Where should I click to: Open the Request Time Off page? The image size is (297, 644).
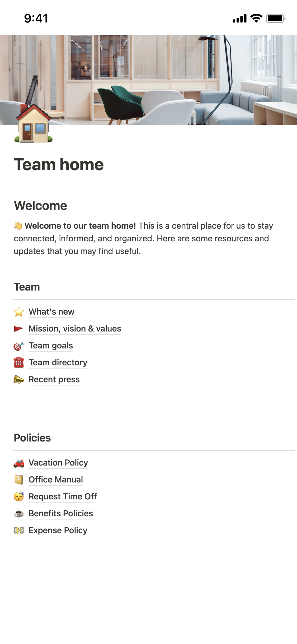pyautogui.click(x=63, y=497)
